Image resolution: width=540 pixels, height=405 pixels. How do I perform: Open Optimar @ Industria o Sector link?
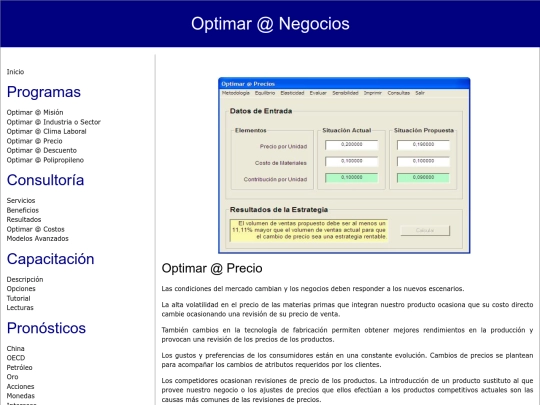53,122
